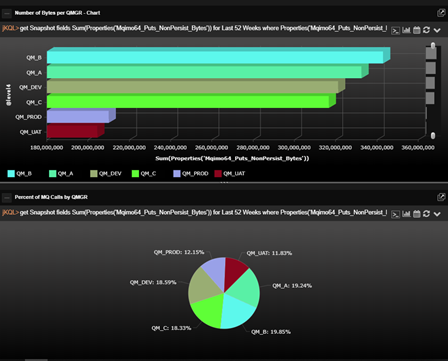Screen dimensions: 448x361
Task: Click the QM_C bright green pie slice
Action: click(x=209, y=310)
